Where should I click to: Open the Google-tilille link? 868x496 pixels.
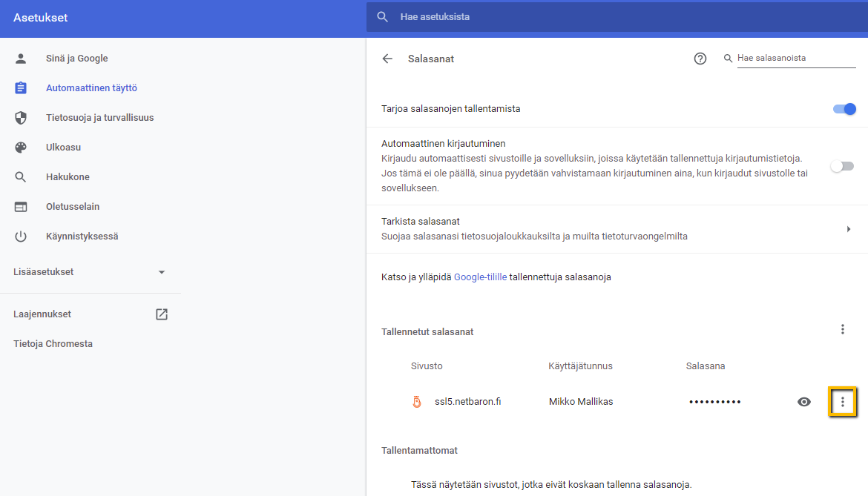[x=480, y=277]
